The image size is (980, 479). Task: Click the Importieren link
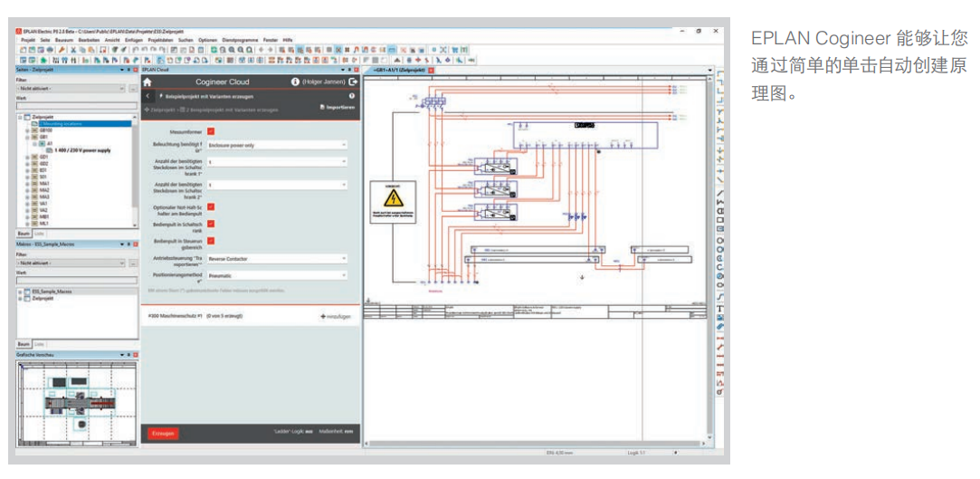[x=338, y=107]
